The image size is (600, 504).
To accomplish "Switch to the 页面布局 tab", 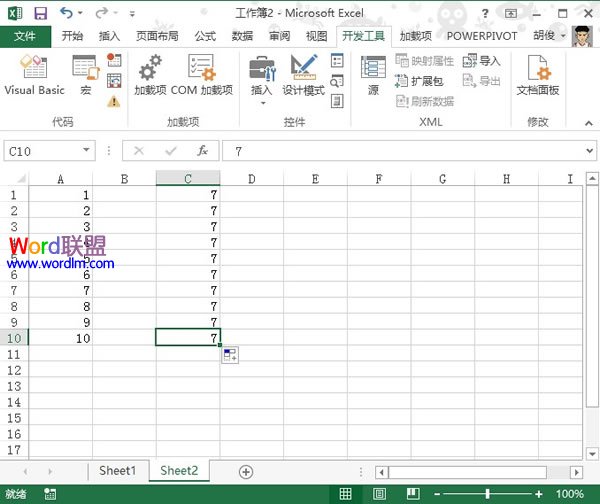I will [x=157, y=36].
